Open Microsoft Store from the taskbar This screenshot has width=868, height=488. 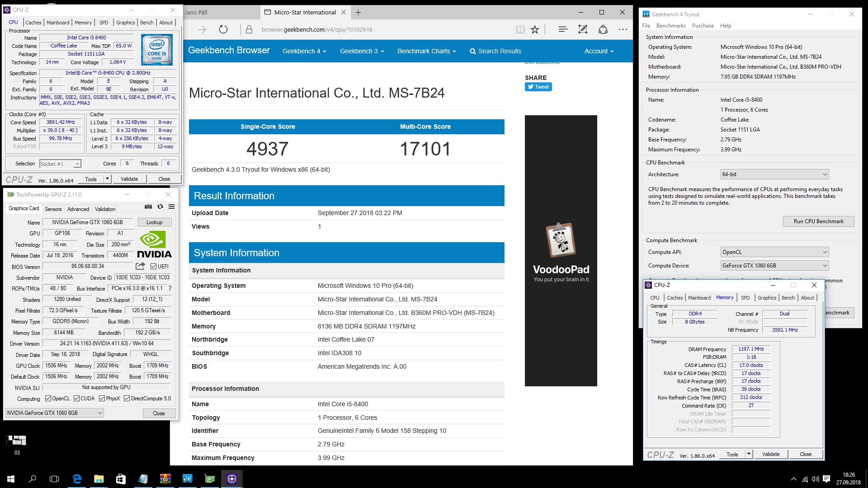(x=121, y=479)
